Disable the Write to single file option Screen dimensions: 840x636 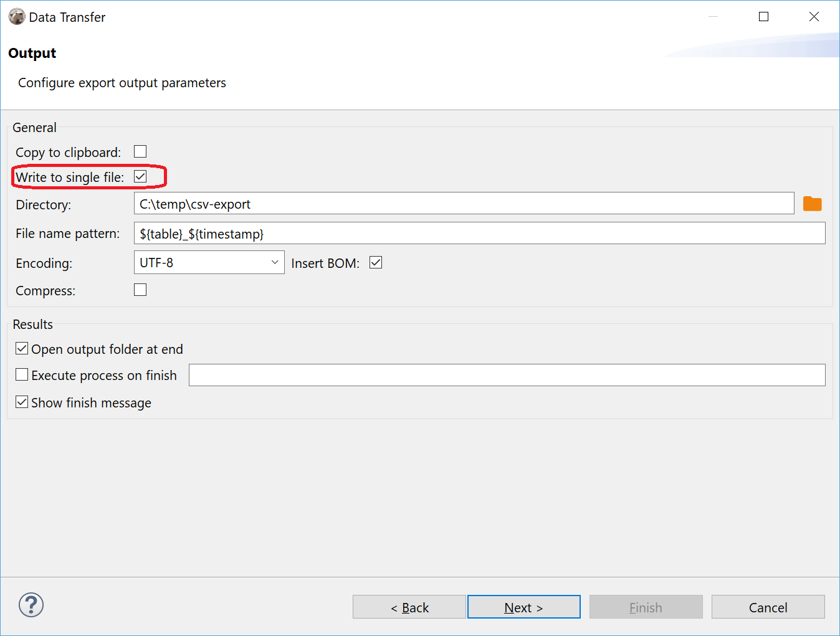(140, 176)
